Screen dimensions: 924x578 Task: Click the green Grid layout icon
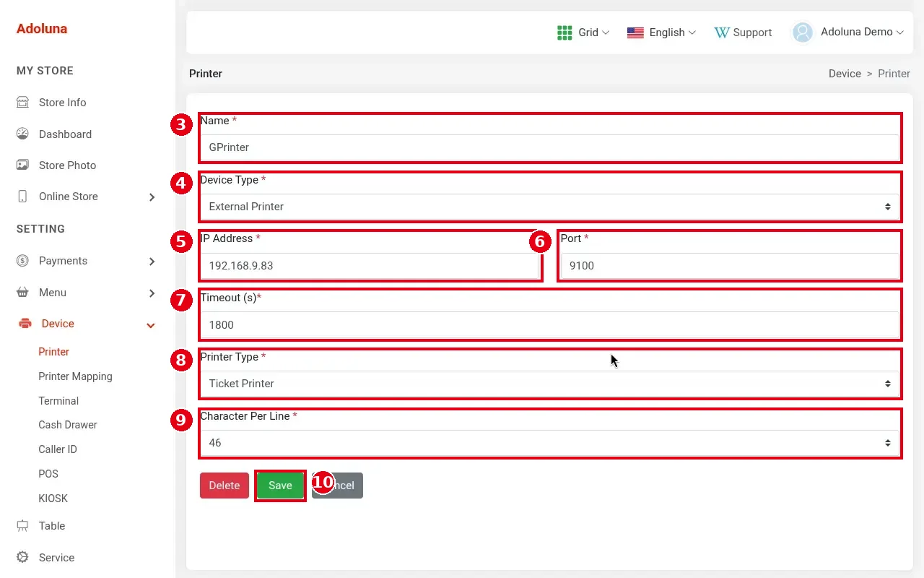click(565, 33)
